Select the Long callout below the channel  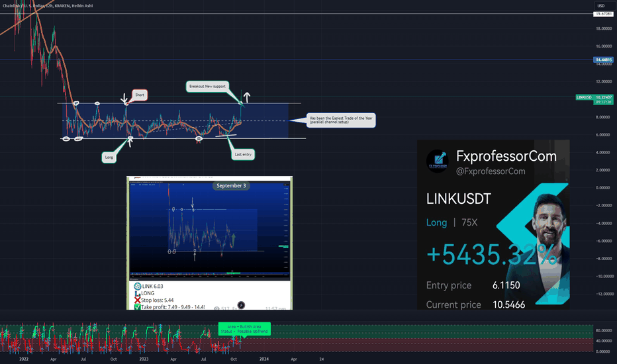coord(109,158)
